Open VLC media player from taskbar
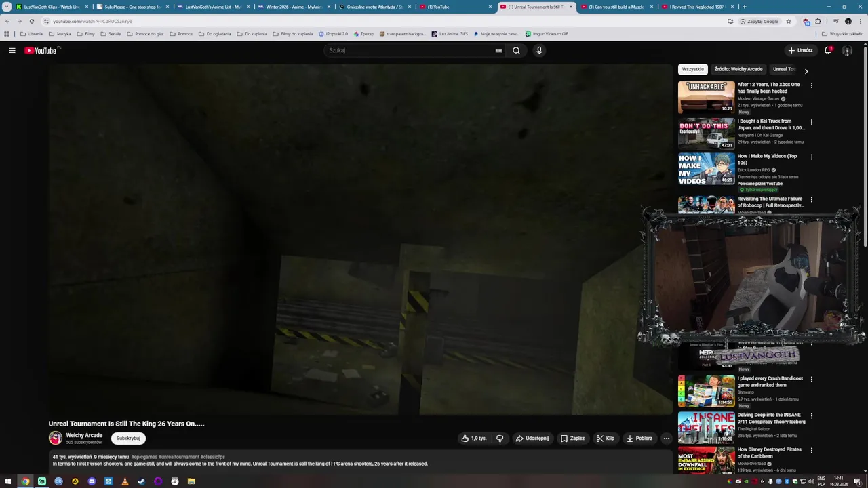The width and height of the screenshot is (868, 488). point(125,481)
